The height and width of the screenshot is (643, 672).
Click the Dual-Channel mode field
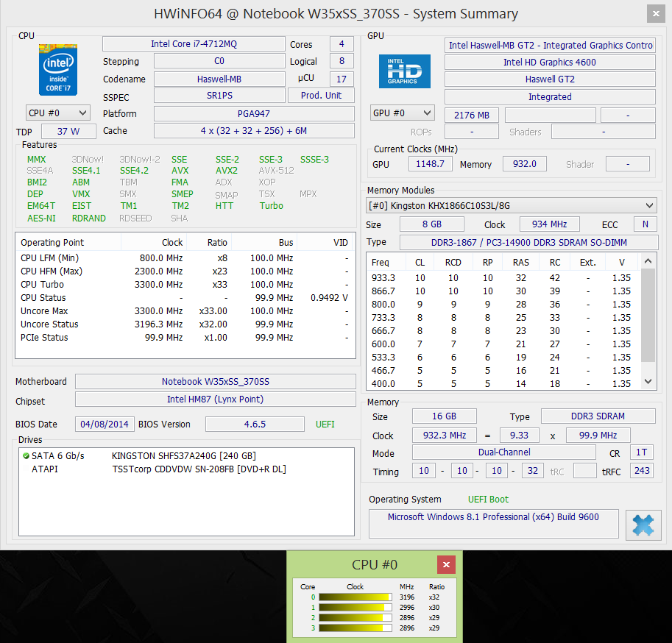click(504, 452)
